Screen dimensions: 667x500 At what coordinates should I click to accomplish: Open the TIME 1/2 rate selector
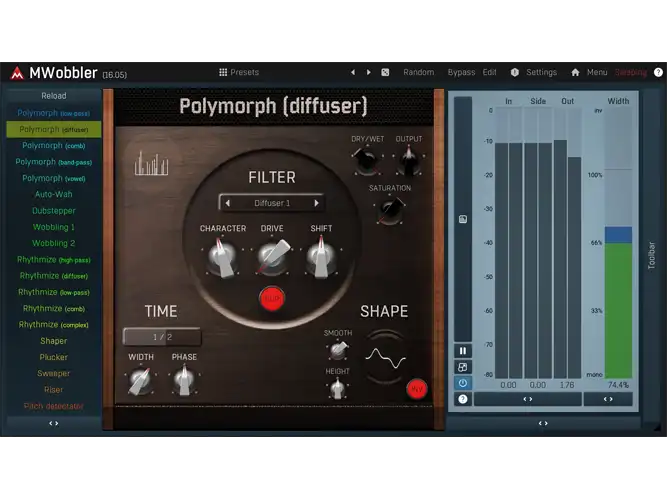[162, 337]
